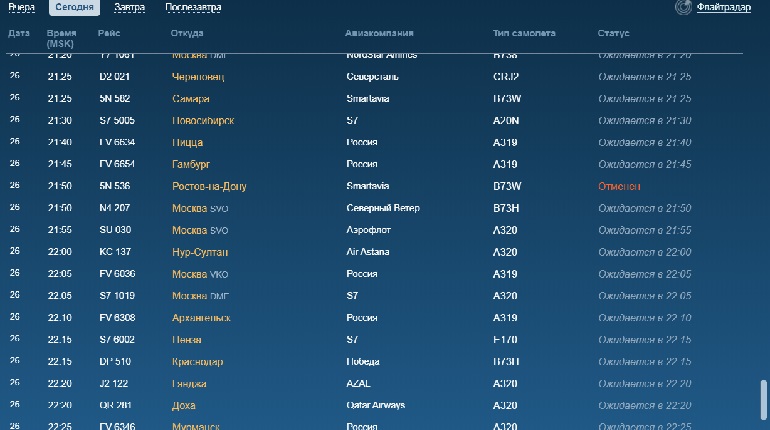Click the Доха origin city link
The height and width of the screenshot is (430, 770).
(x=184, y=406)
